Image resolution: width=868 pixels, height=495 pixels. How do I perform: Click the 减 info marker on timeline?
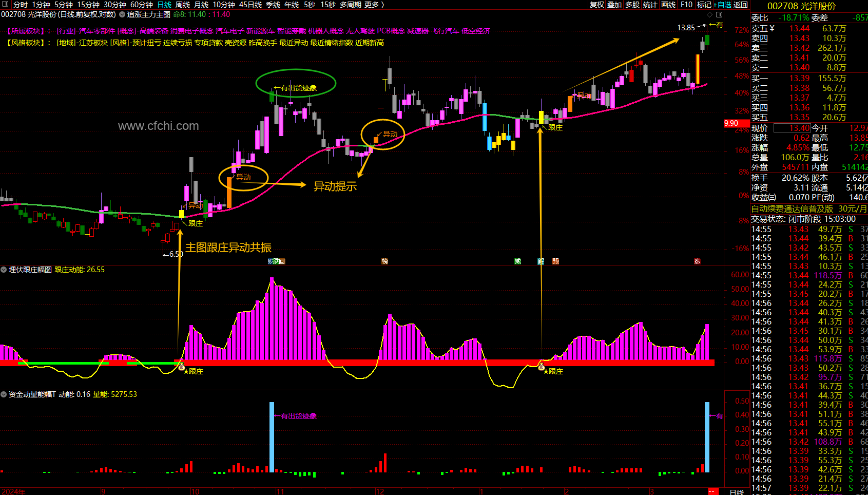click(517, 261)
